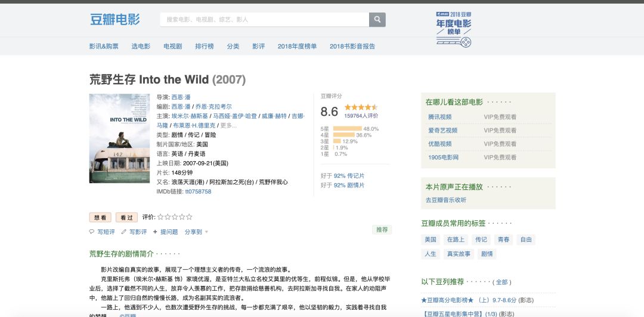The width and height of the screenshot is (644, 317).
Task: Open the 159764人评价 ratings link
Action: coord(361,116)
